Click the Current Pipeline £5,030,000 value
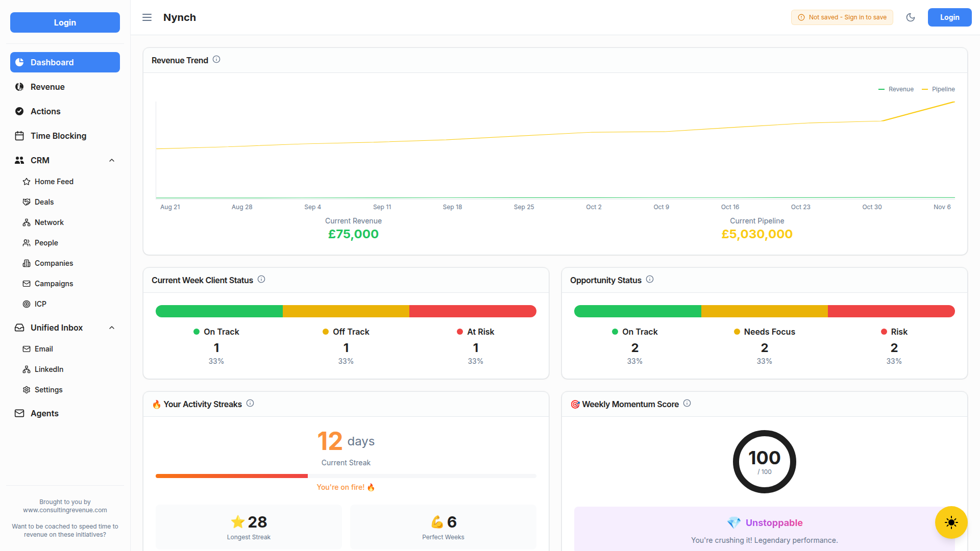 (x=757, y=234)
